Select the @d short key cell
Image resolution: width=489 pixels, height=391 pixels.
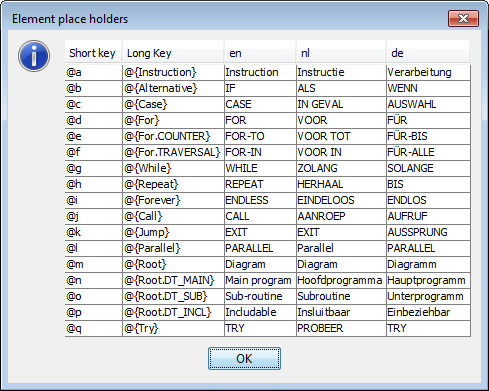pyautogui.click(x=94, y=120)
